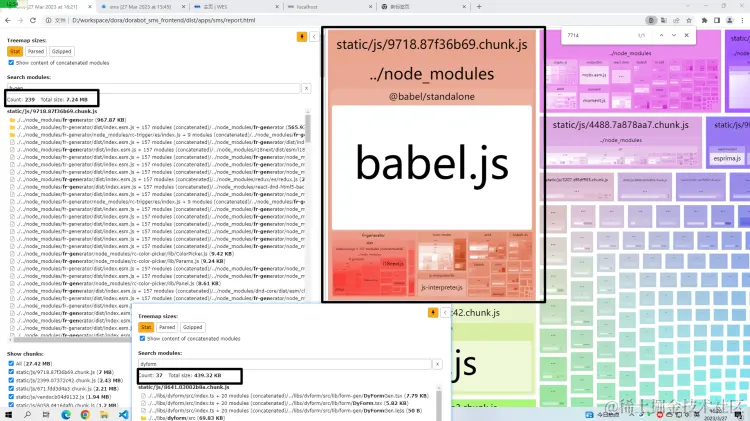Click the esprima.js treemap block
The image size is (750, 421).
coord(727,158)
